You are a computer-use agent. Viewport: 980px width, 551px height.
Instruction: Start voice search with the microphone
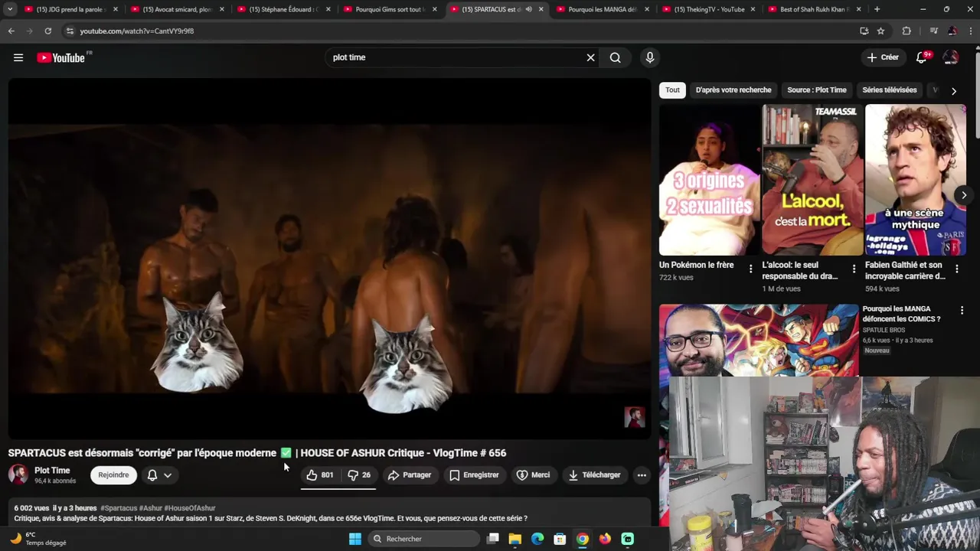650,57
